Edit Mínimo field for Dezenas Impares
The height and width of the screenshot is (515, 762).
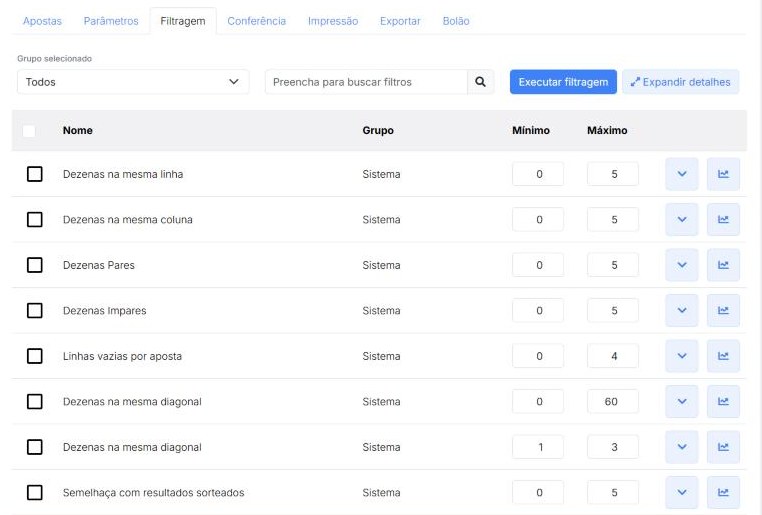[538, 310]
